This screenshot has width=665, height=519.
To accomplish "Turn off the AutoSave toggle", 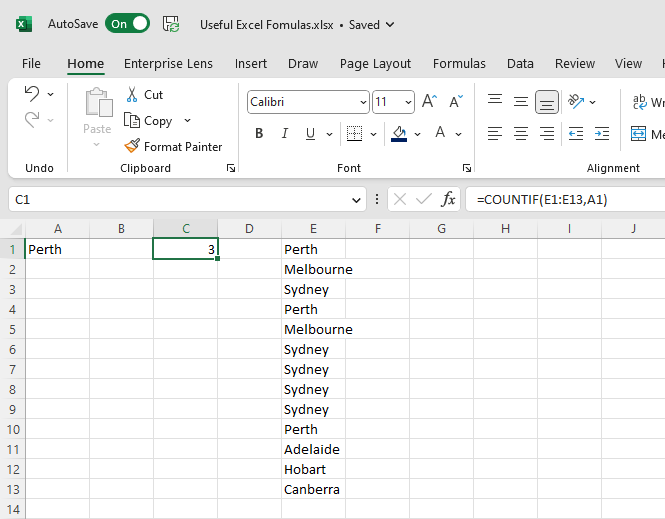I will (128, 23).
